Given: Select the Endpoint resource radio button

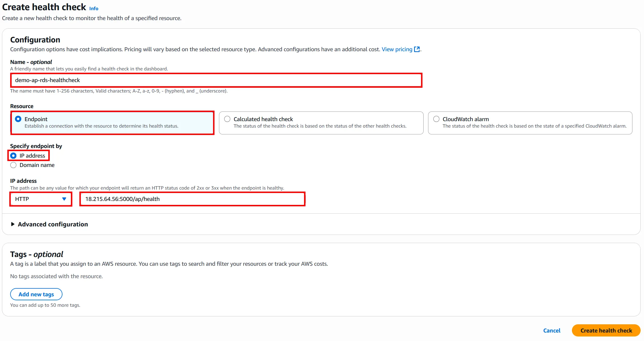Looking at the screenshot, I should pos(18,119).
